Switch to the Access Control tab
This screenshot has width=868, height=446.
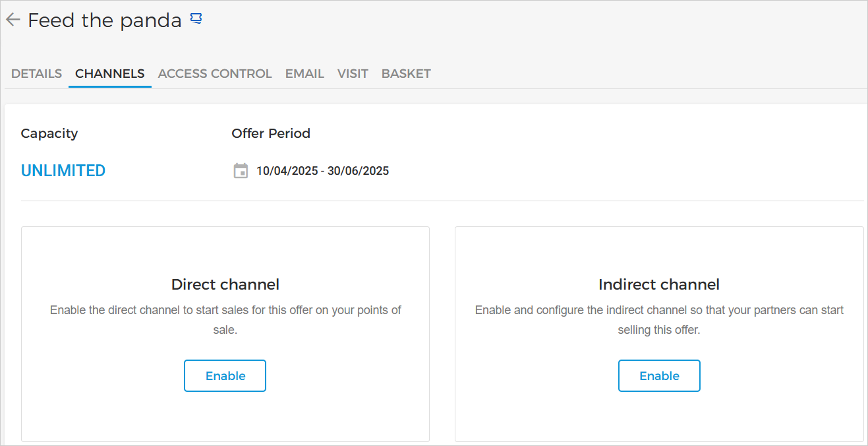(215, 74)
